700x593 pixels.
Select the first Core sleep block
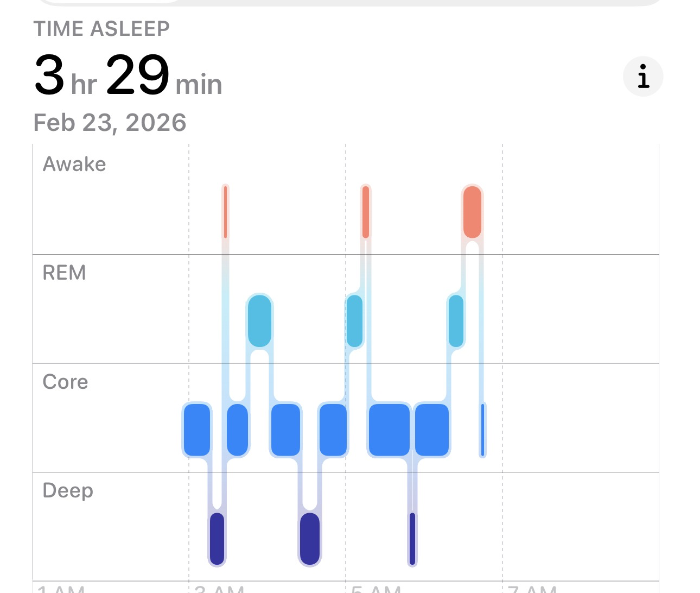tap(197, 430)
